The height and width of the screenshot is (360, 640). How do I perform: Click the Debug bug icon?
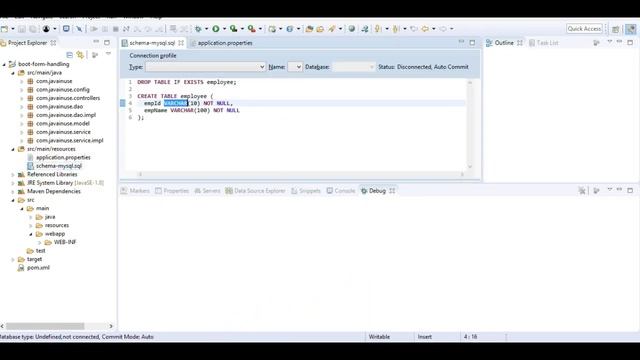click(x=198, y=29)
